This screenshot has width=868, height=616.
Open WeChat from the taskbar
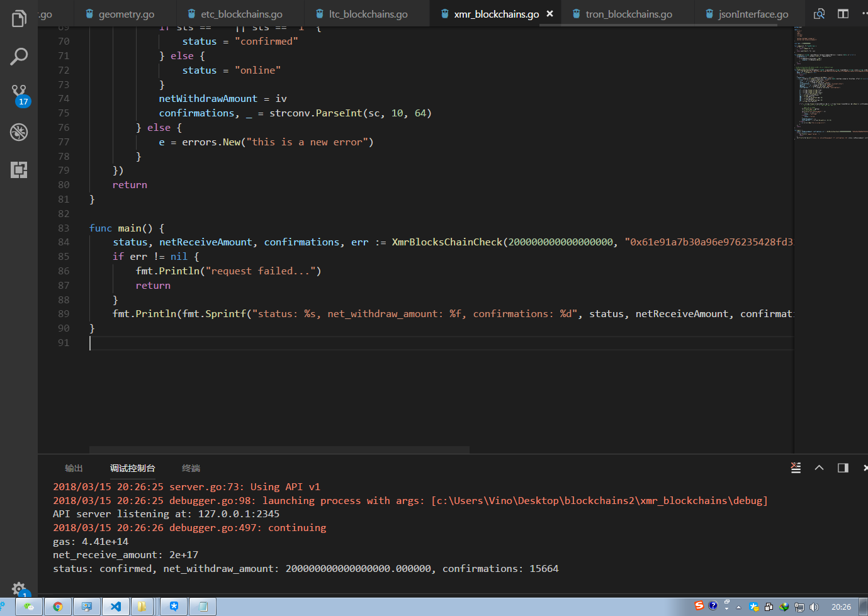[29, 607]
